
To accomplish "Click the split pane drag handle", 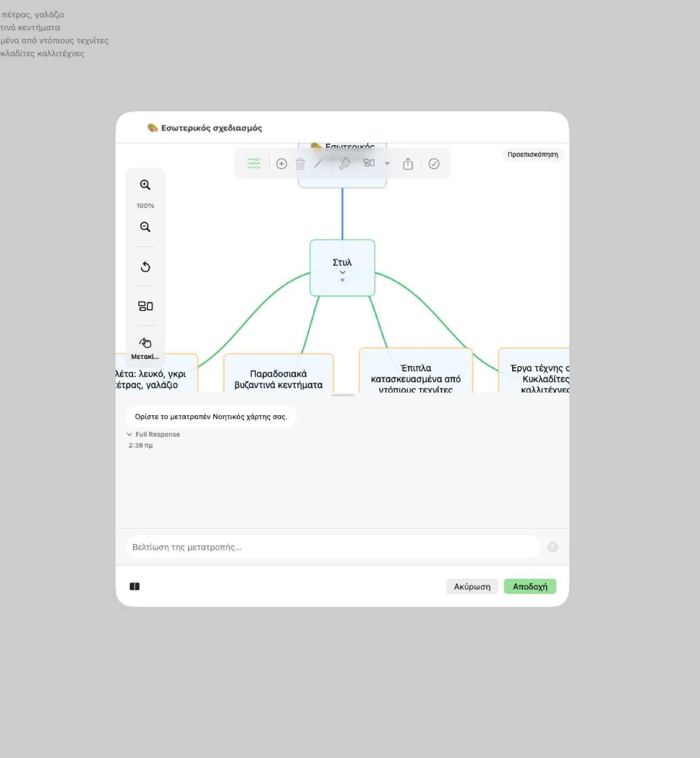I will click(342, 395).
